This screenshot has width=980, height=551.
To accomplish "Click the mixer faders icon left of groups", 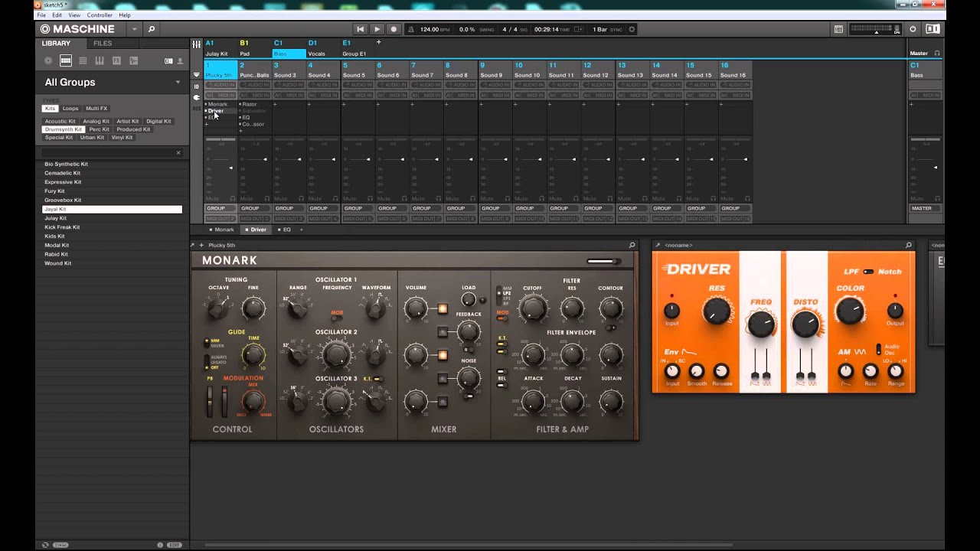I will pyautogui.click(x=197, y=44).
